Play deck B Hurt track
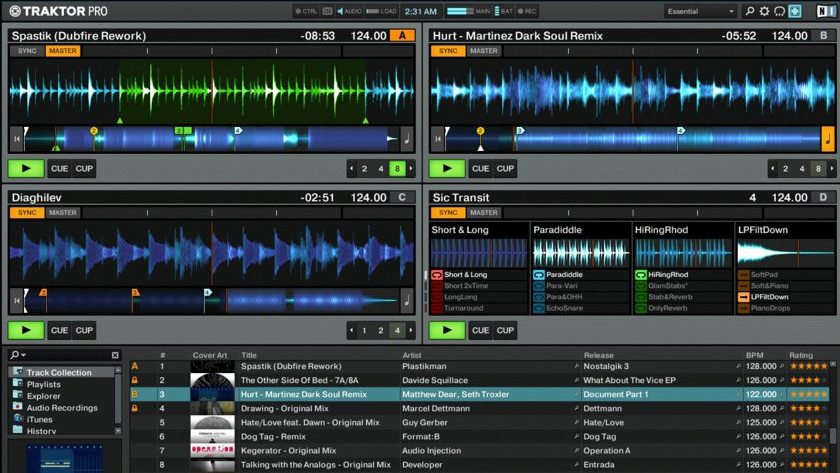840x473 pixels. (447, 168)
